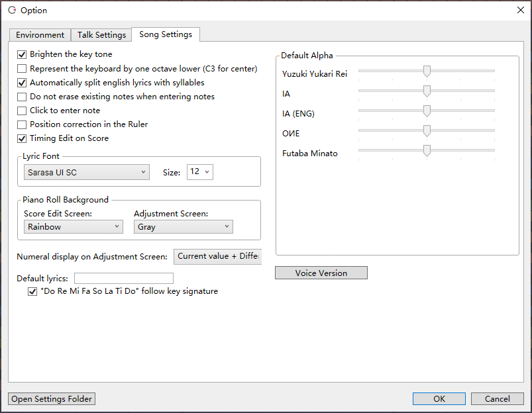The height and width of the screenshot is (413, 532).
Task: Click the app icon in the title bar
Action: [11, 11]
